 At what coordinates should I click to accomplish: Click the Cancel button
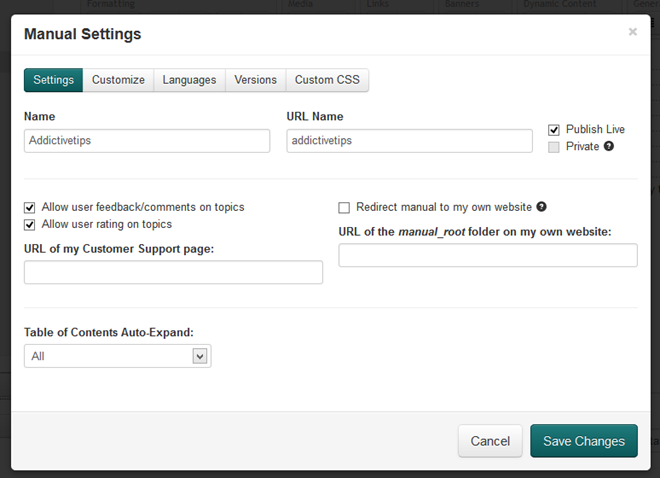(490, 441)
